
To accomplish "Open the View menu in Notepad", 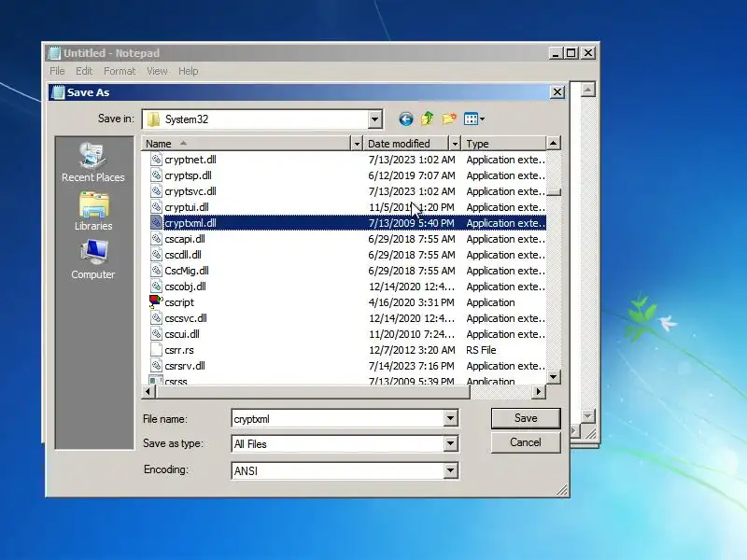I will tap(157, 71).
